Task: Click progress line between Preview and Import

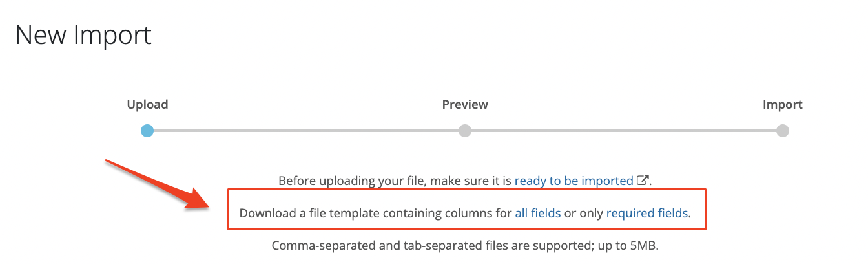Action: 623,131
